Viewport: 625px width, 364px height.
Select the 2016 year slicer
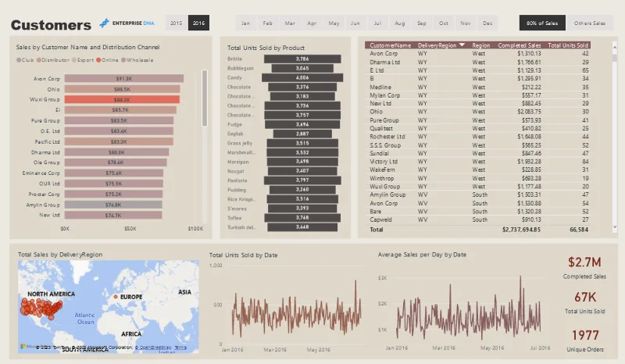[x=198, y=23]
